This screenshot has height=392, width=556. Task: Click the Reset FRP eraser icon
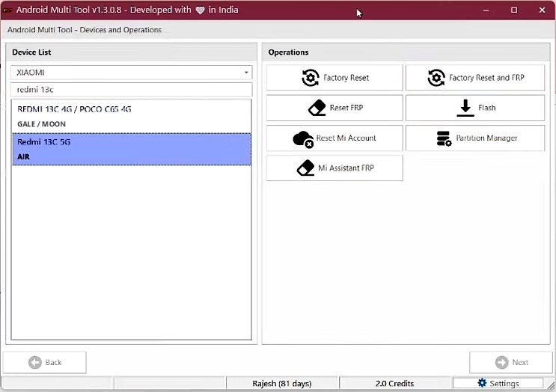(x=317, y=108)
